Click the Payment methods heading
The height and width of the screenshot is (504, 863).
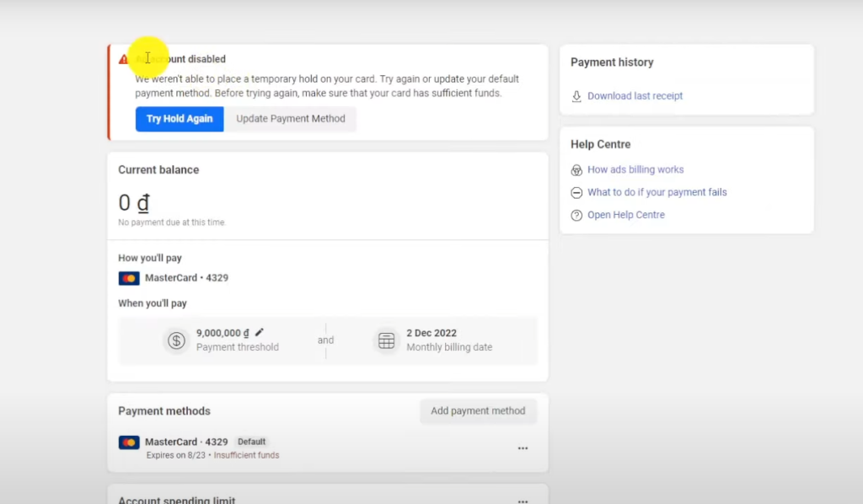tap(164, 411)
